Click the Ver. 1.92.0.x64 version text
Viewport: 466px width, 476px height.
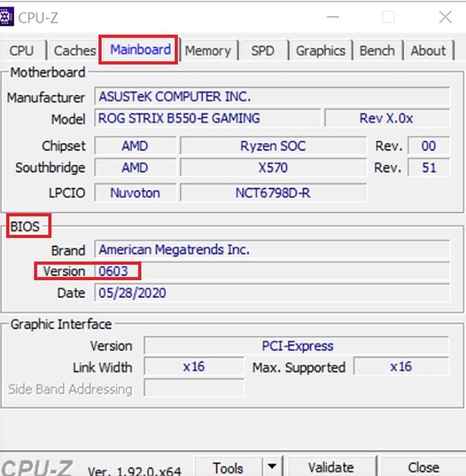134,470
